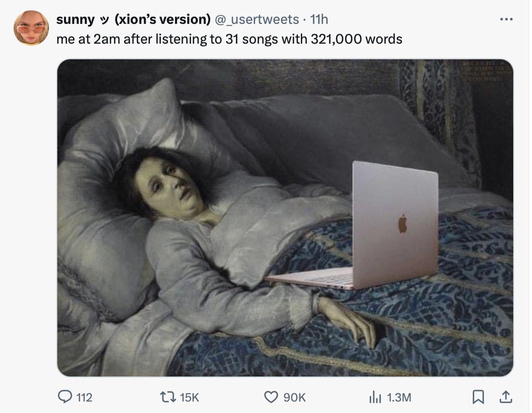Expand the attached painting meme image
532x413 pixels.
coord(285,218)
